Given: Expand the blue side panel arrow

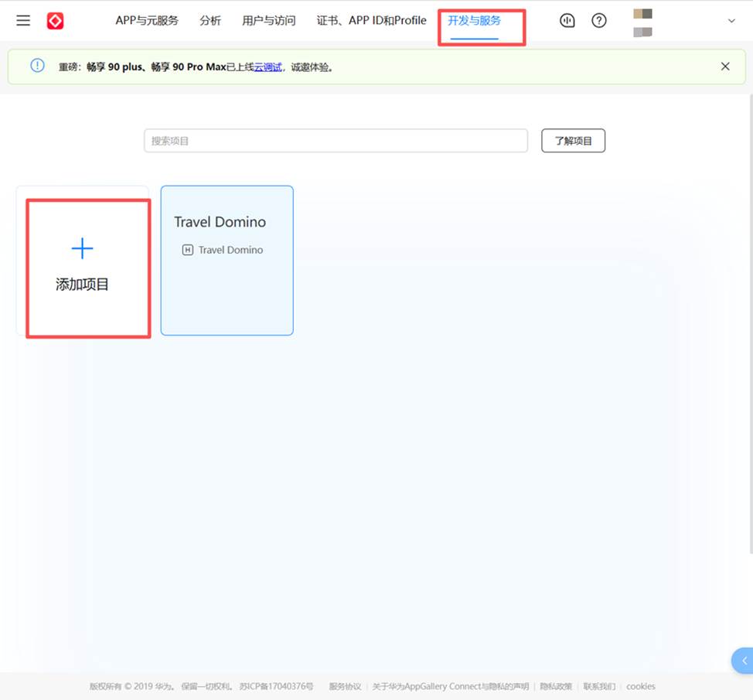Looking at the screenshot, I should [744, 661].
